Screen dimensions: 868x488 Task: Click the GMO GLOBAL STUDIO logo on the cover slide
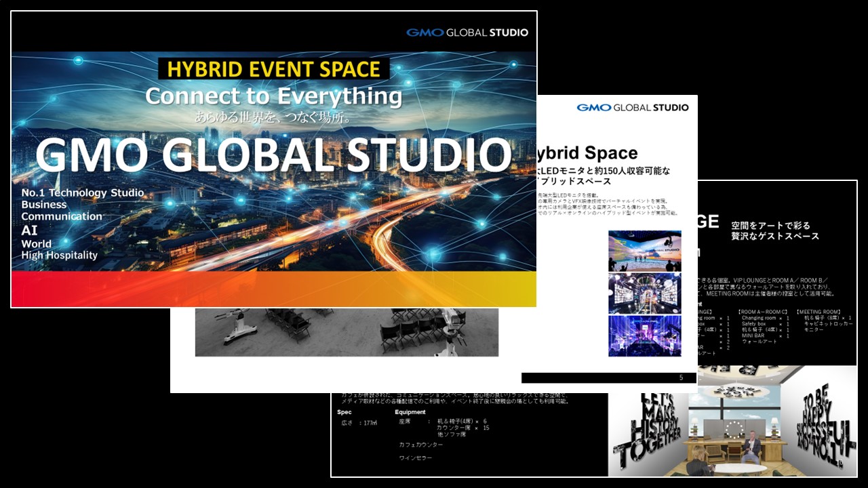pos(467,32)
